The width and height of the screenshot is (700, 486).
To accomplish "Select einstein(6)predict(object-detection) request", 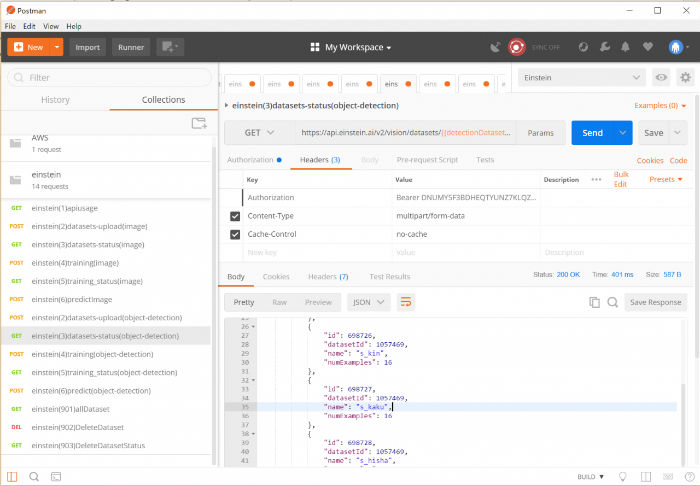I will coord(106,390).
